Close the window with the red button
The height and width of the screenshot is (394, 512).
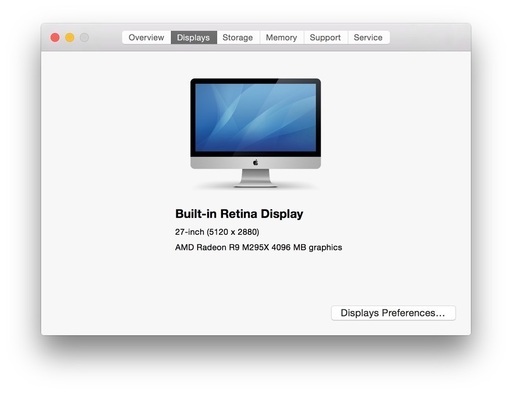point(55,38)
